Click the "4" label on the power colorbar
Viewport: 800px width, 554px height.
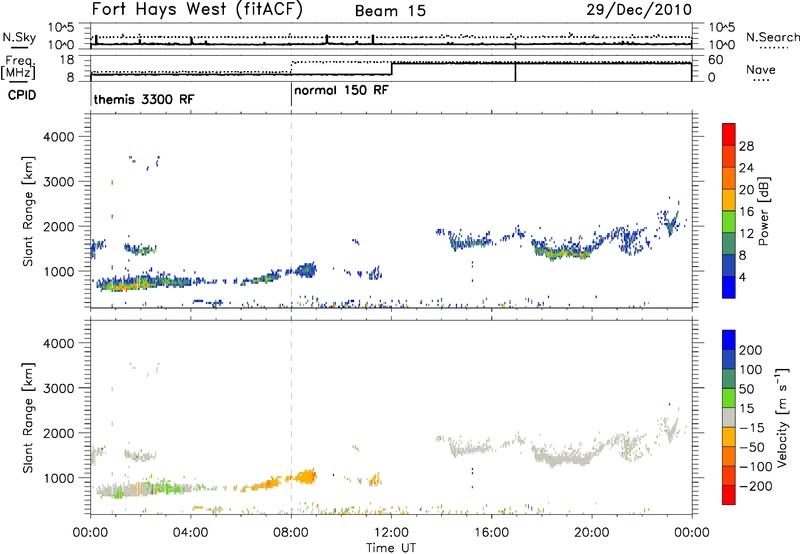[x=742, y=277]
